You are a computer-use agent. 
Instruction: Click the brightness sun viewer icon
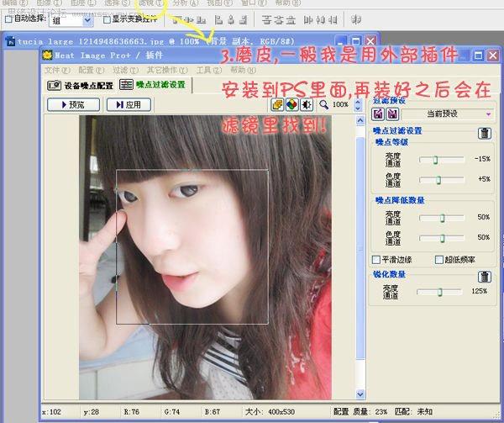[x=307, y=105]
